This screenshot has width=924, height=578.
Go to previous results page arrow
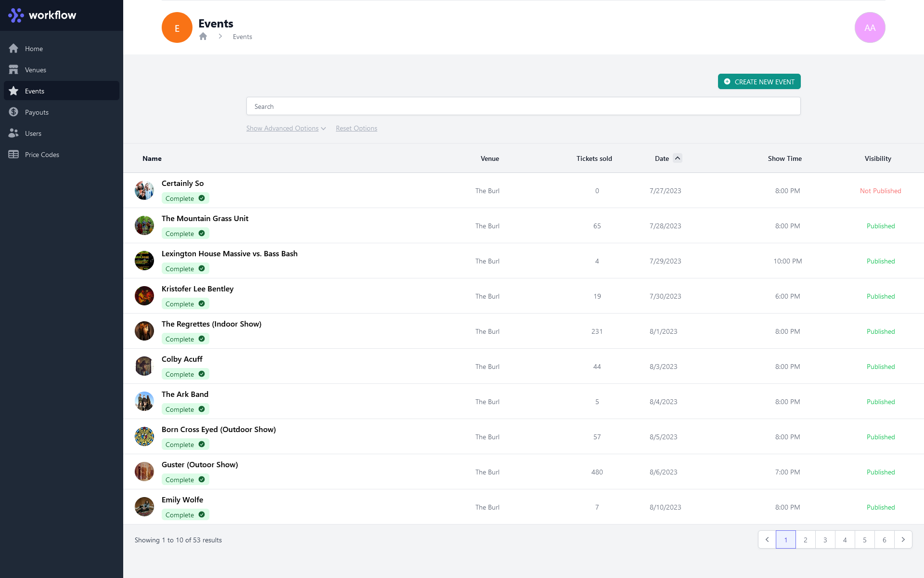767,539
